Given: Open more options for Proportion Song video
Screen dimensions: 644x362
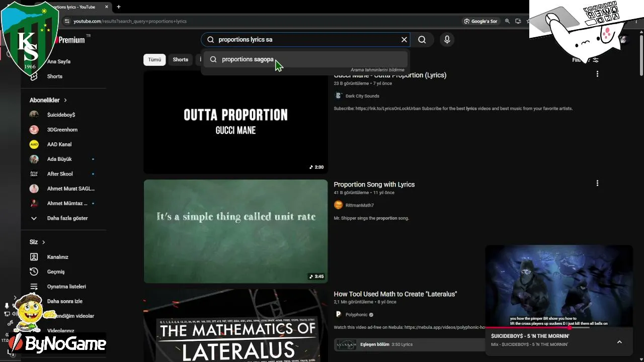Looking at the screenshot, I should pyautogui.click(x=597, y=184).
